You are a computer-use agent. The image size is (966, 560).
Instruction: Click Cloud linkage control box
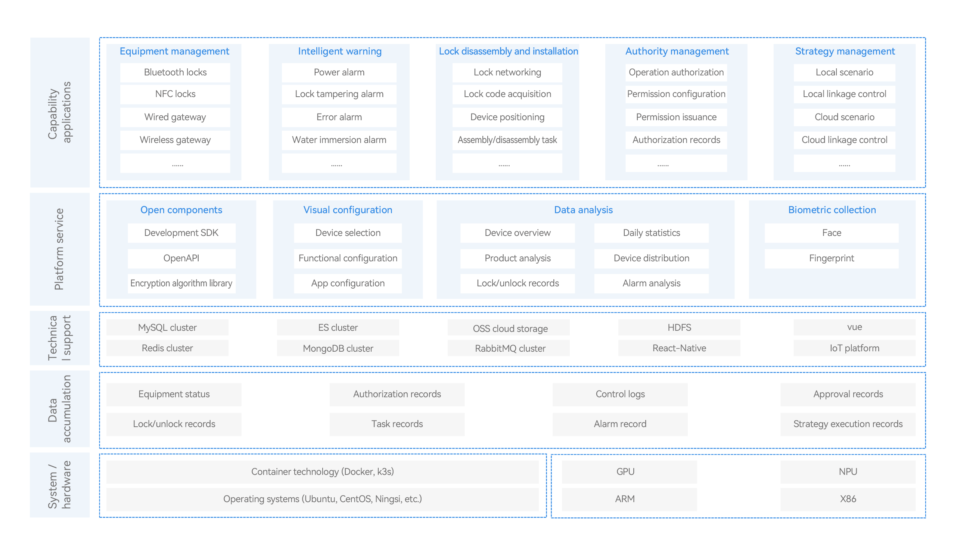[x=844, y=140]
